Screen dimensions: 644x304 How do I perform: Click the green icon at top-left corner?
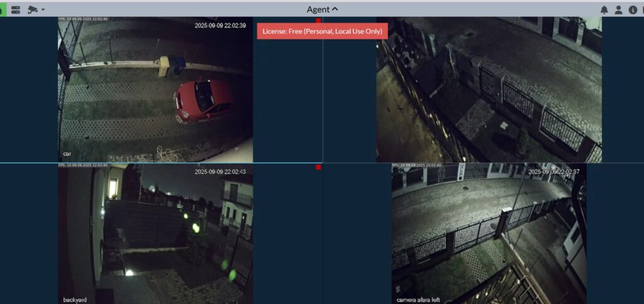click(2, 9)
